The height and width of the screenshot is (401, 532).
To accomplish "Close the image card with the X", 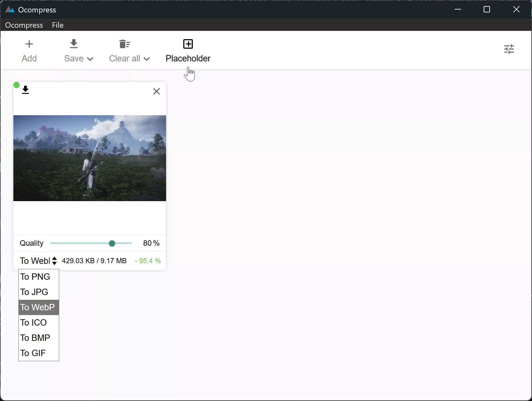I will tap(157, 91).
